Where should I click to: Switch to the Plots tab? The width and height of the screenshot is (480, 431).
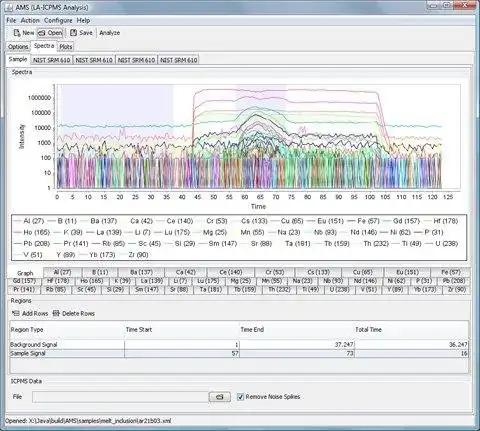(66, 47)
